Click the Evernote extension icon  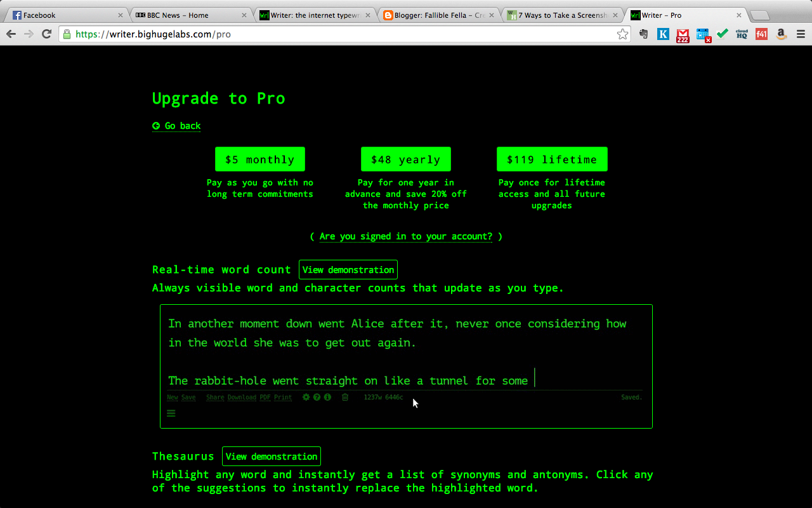pyautogui.click(x=644, y=34)
